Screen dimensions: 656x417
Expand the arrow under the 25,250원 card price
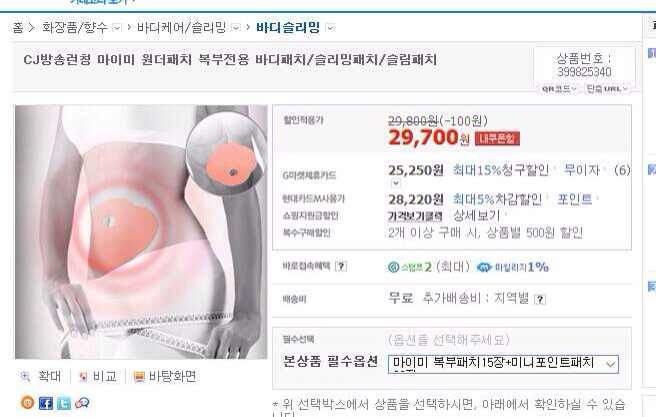395,183
